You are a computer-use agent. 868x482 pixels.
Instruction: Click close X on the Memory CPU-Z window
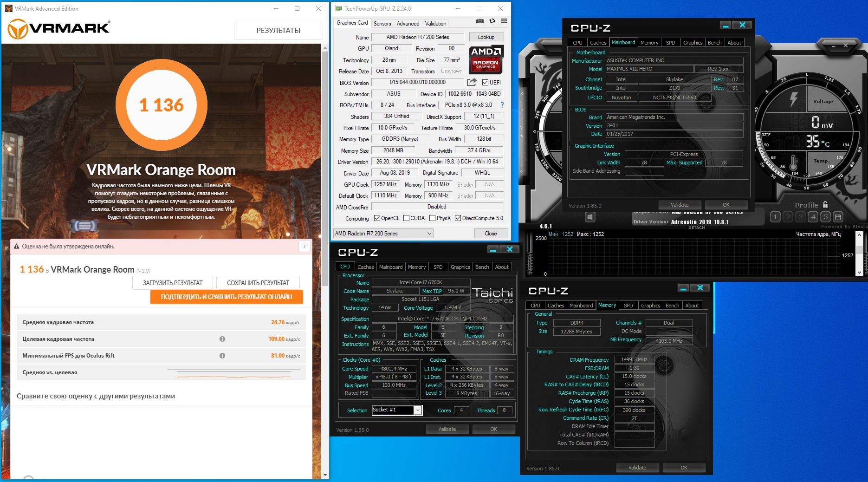700,288
